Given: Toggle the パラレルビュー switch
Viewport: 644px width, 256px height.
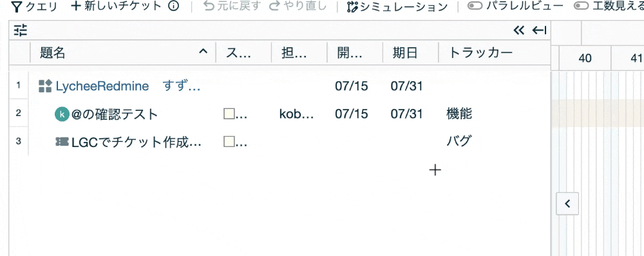Looking at the screenshot, I should tap(475, 6).
